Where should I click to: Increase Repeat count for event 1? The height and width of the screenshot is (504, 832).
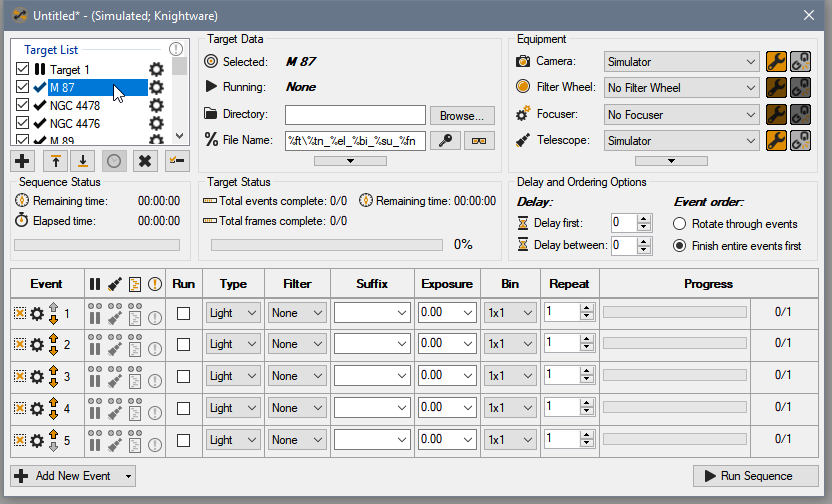click(x=586, y=309)
